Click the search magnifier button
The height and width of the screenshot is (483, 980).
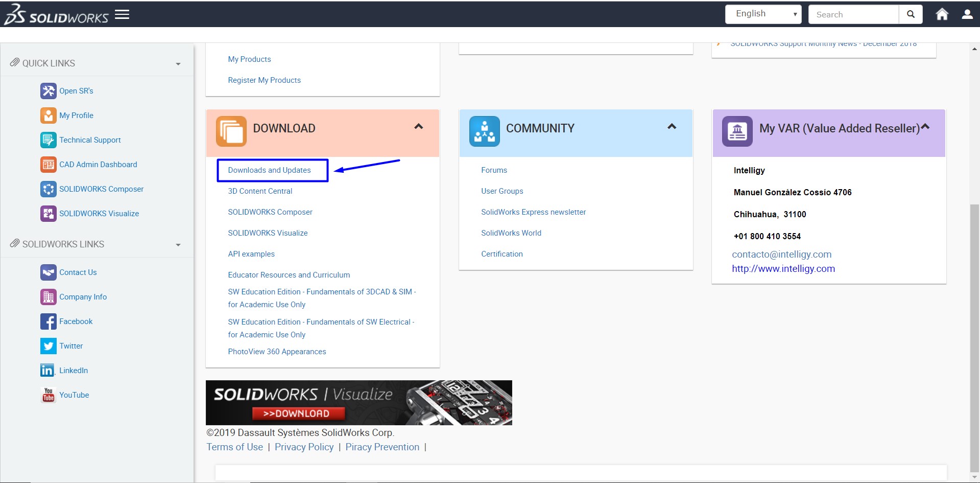[911, 14]
